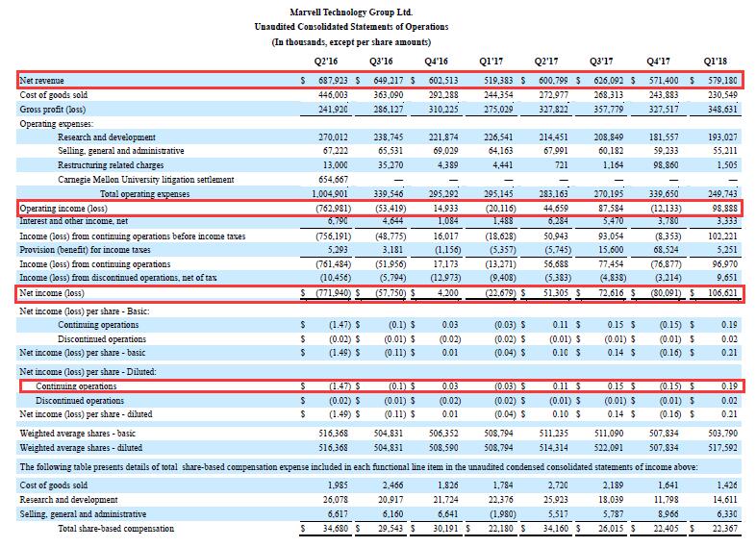Select the Q2'16 column header

[326, 62]
